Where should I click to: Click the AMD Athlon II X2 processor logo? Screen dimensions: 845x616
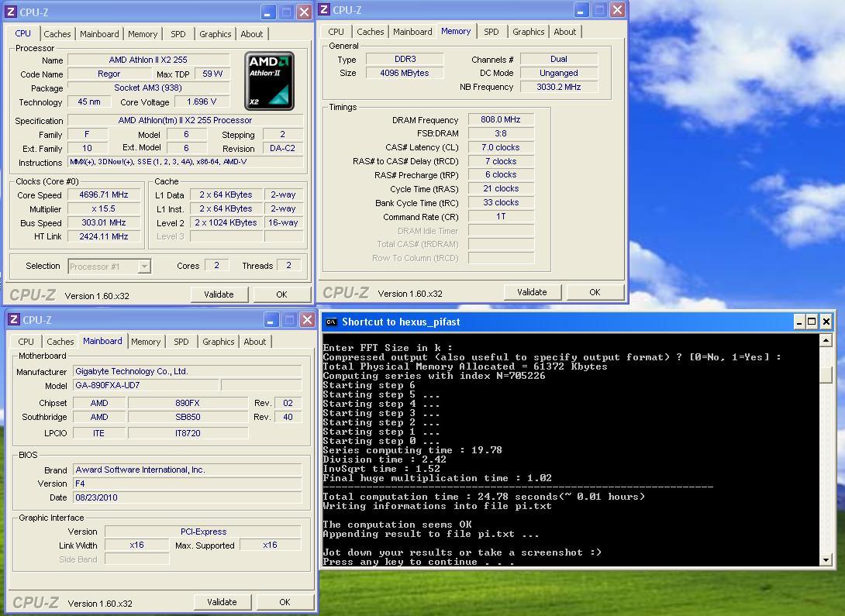tap(269, 81)
